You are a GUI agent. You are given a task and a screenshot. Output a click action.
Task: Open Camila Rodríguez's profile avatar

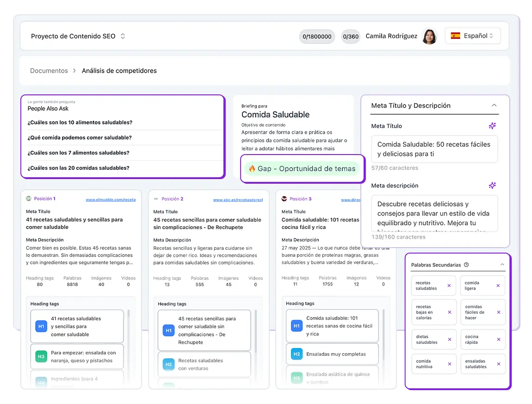pyautogui.click(x=430, y=36)
